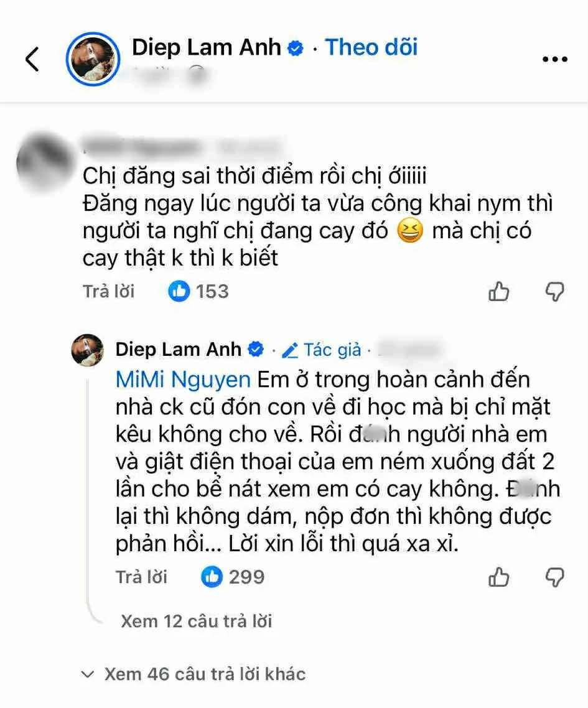This screenshot has width=588, height=708.
Task: Open the blurred commenter's avatar
Action: pyautogui.click(x=45, y=162)
